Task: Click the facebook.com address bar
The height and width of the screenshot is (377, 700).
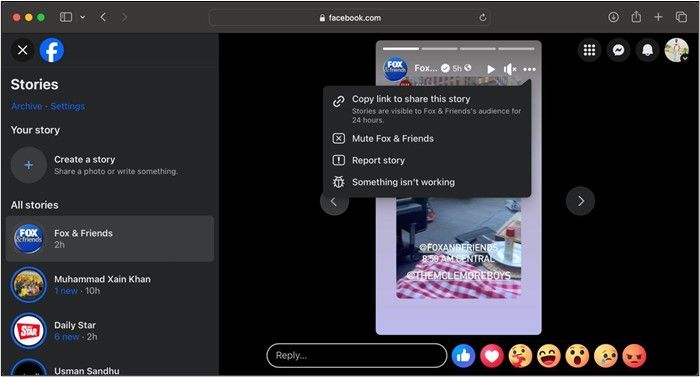Action: pos(350,18)
